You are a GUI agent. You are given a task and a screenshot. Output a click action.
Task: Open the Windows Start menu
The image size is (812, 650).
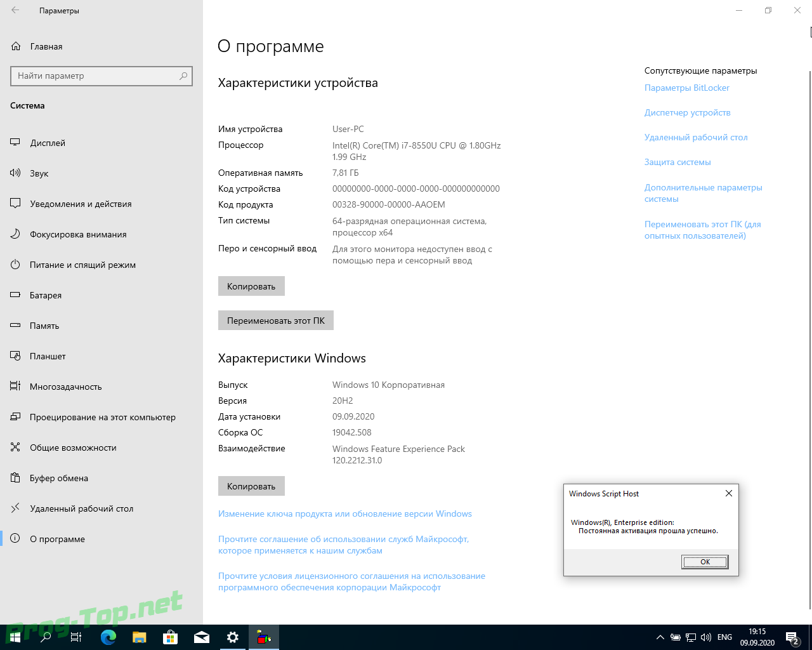pos(15,637)
